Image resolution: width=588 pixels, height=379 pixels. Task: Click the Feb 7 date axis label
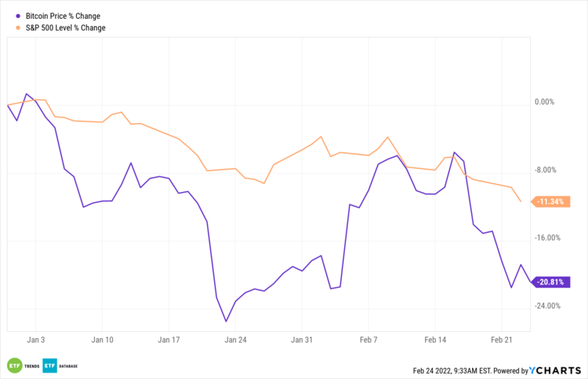coord(368,340)
